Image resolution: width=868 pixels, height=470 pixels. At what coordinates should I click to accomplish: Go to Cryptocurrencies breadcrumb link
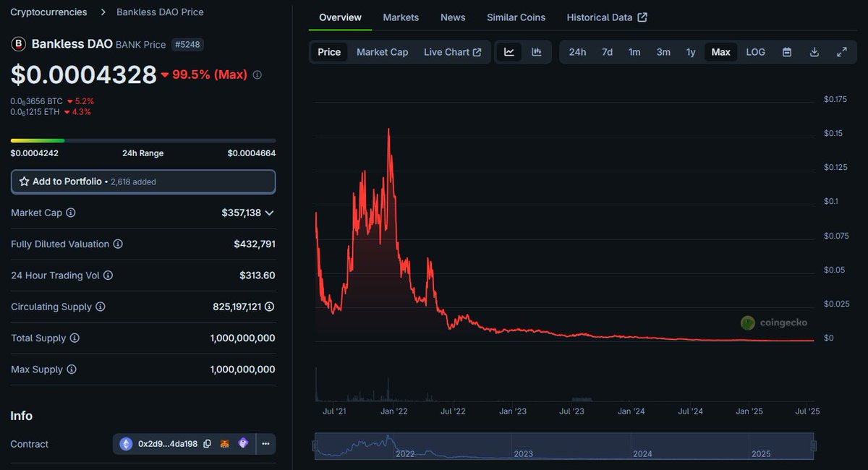click(x=48, y=12)
